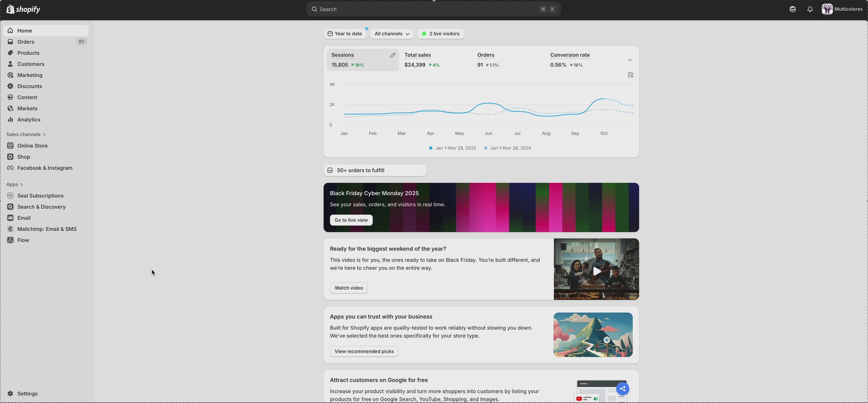Screen dimensions: 868x403
Task: Open Facebook & Instagram channel icon
Action: click(x=10, y=168)
